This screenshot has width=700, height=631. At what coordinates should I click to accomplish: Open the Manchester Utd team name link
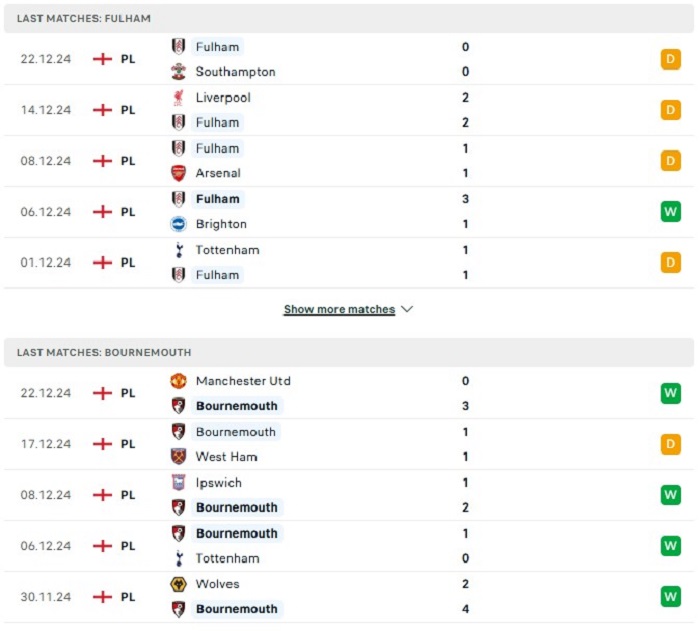(x=243, y=381)
